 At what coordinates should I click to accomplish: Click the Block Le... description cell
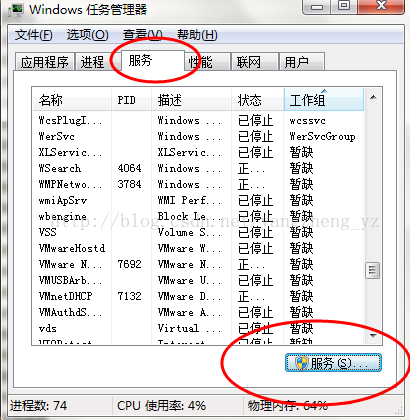[189, 216]
